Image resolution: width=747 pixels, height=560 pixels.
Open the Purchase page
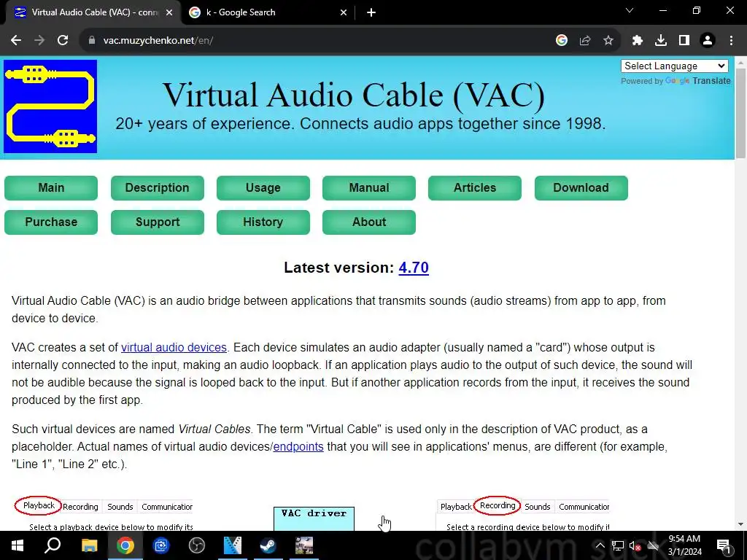pyautogui.click(x=51, y=222)
